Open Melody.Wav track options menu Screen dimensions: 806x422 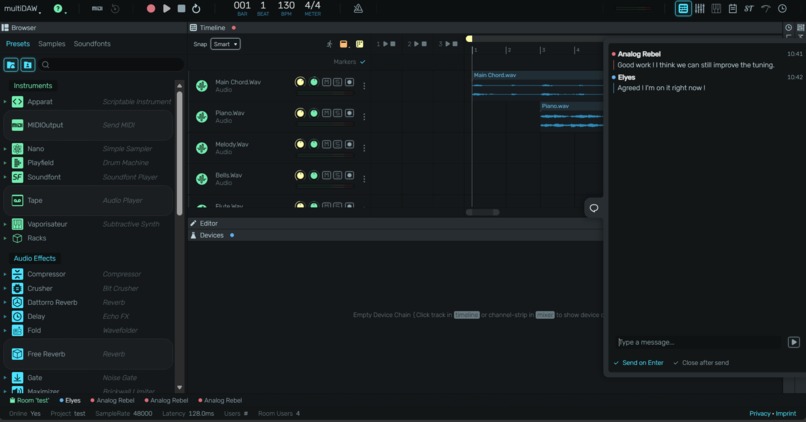(364, 148)
